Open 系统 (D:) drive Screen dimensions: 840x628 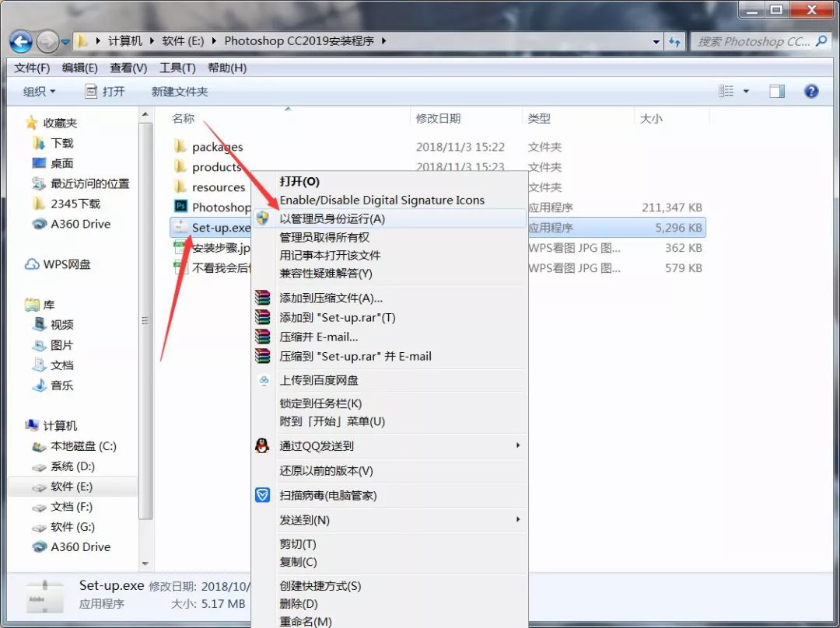pyautogui.click(x=63, y=466)
